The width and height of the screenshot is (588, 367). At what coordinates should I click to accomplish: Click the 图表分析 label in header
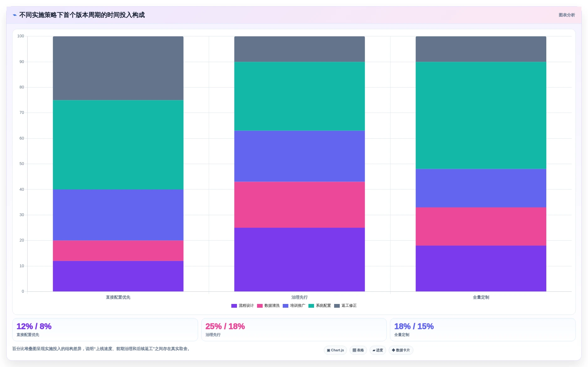click(x=567, y=15)
